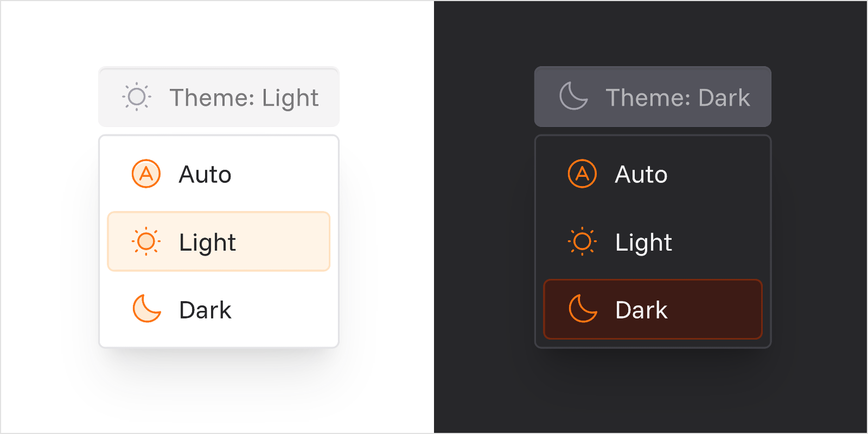The width and height of the screenshot is (868, 434).
Task: Click the sun icon in the Theme: Light button
Action: click(137, 97)
